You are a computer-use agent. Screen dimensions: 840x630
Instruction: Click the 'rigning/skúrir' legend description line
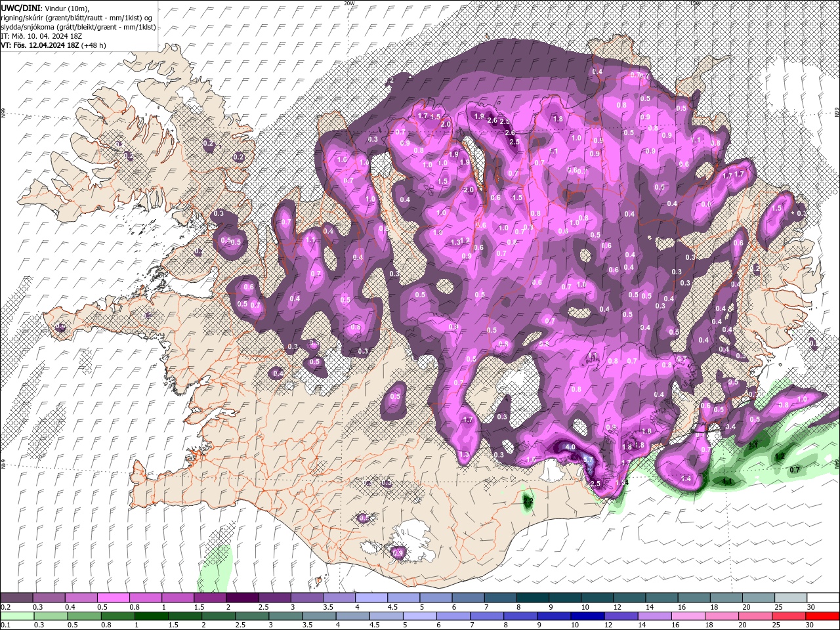coord(77,18)
